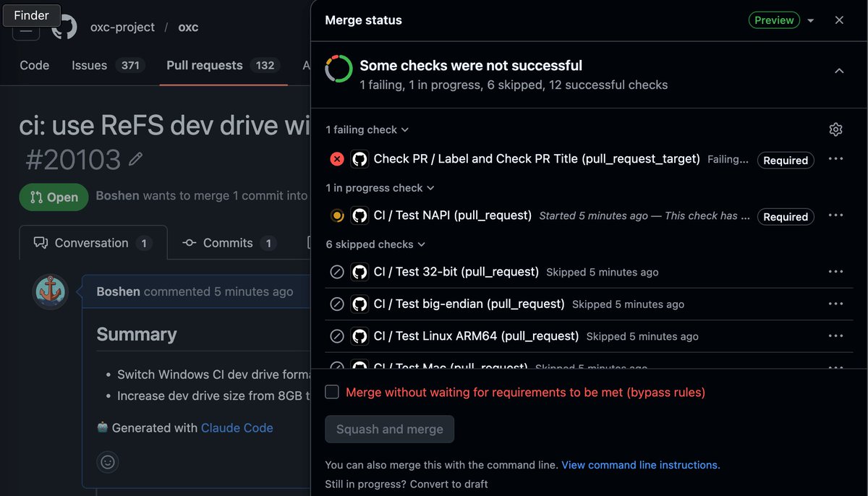Screen dimensions: 868x496
Task: Open Check PR / Label and Check PR Title check
Action: click(537, 158)
